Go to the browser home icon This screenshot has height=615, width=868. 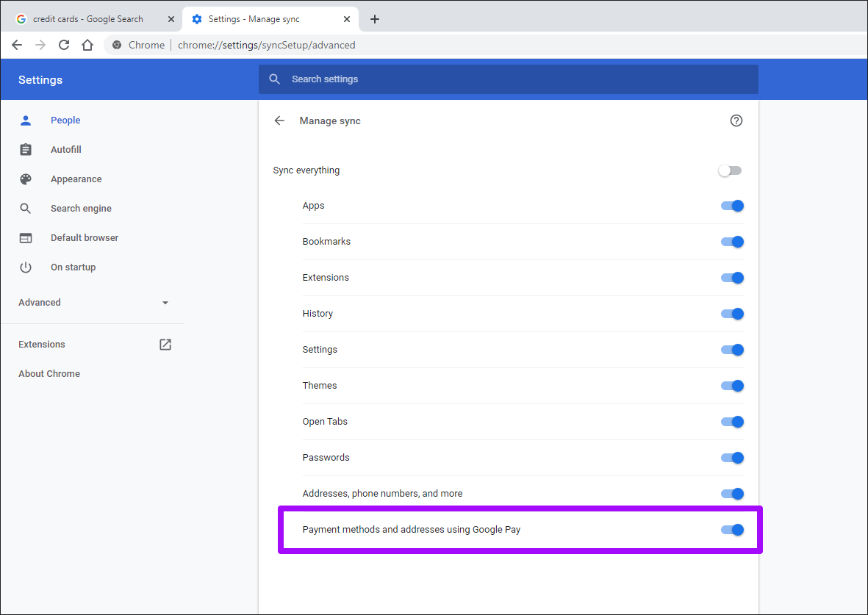[87, 45]
